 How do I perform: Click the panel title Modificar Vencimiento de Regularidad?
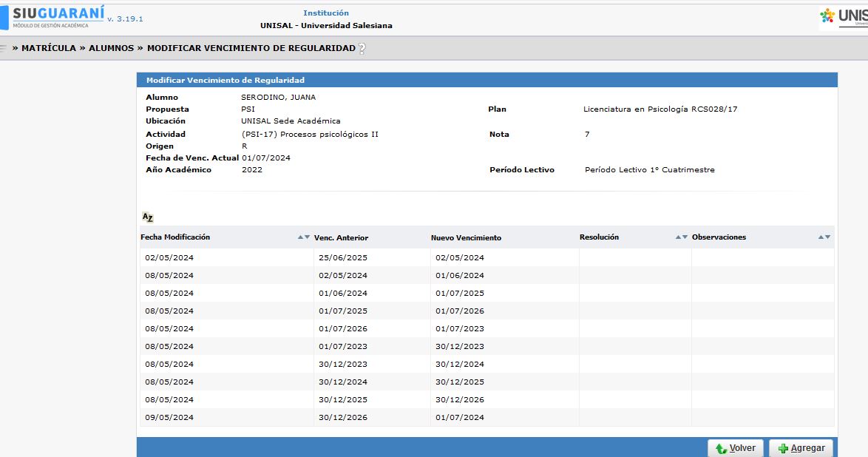226,81
